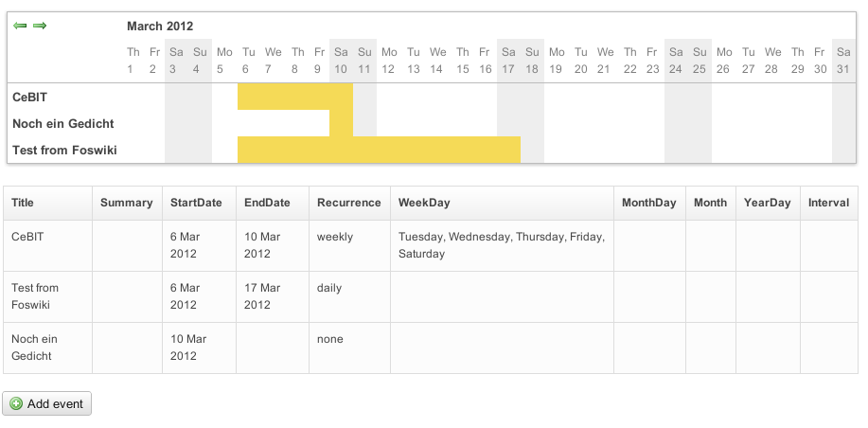The image size is (868, 428).
Task: Click the yellow CeBIT event bar
Action: [x=294, y=97]
